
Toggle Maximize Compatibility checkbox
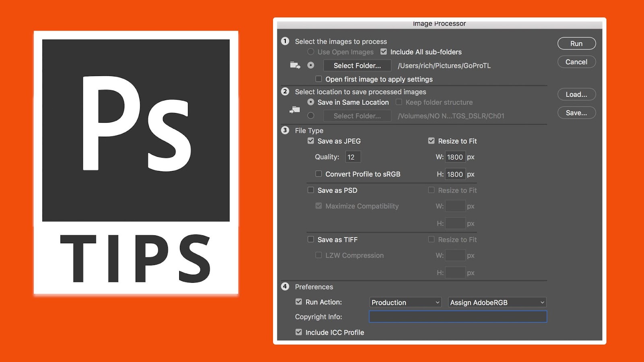pos(319,206)
